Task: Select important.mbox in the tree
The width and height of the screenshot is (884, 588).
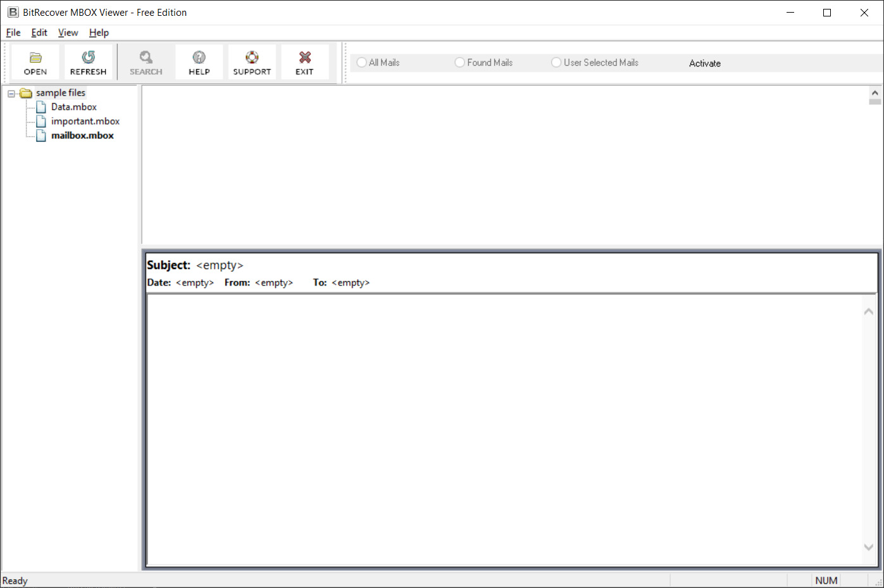Action: click(x=85, y=121)
